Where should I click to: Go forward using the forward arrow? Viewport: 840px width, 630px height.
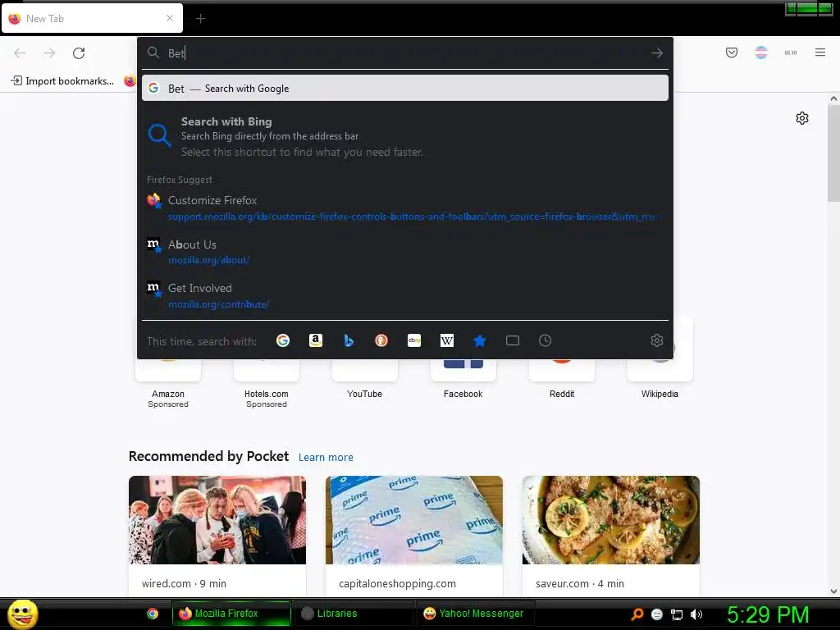[49, 53]
